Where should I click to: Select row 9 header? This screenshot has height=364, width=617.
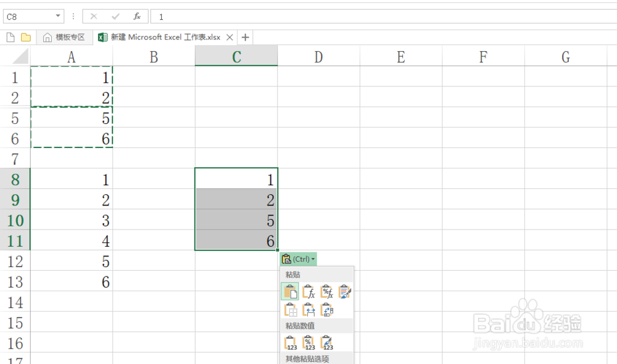[15, 199]
